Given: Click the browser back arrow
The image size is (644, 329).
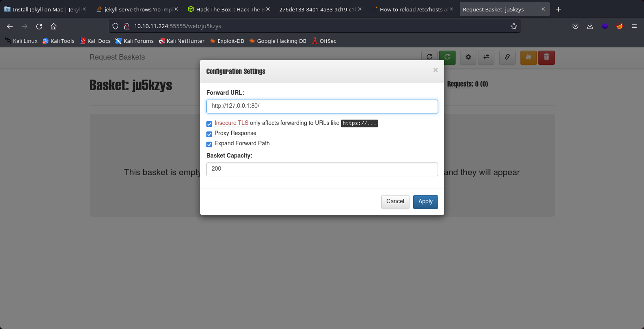Looking at the screenshot, I should coord(10,26).
